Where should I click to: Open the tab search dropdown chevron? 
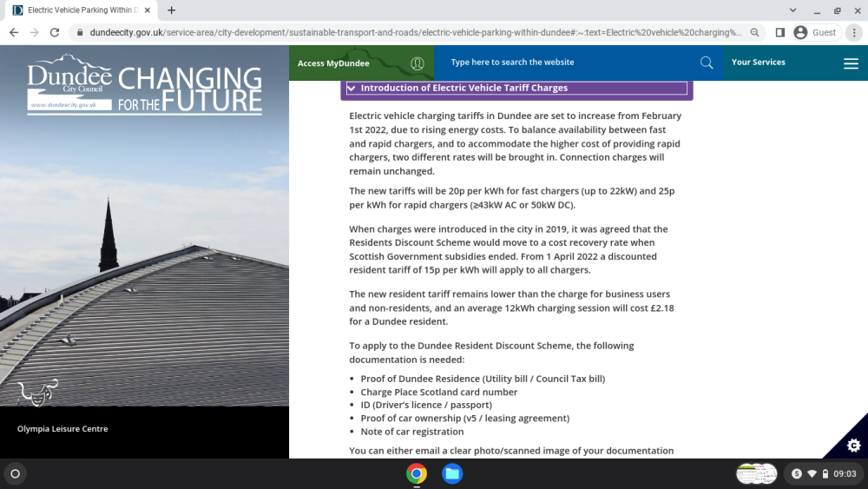coord(792,10)
